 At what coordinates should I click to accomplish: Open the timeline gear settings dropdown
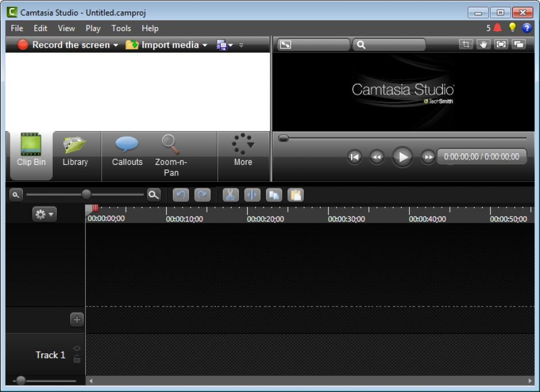(45, 214)
